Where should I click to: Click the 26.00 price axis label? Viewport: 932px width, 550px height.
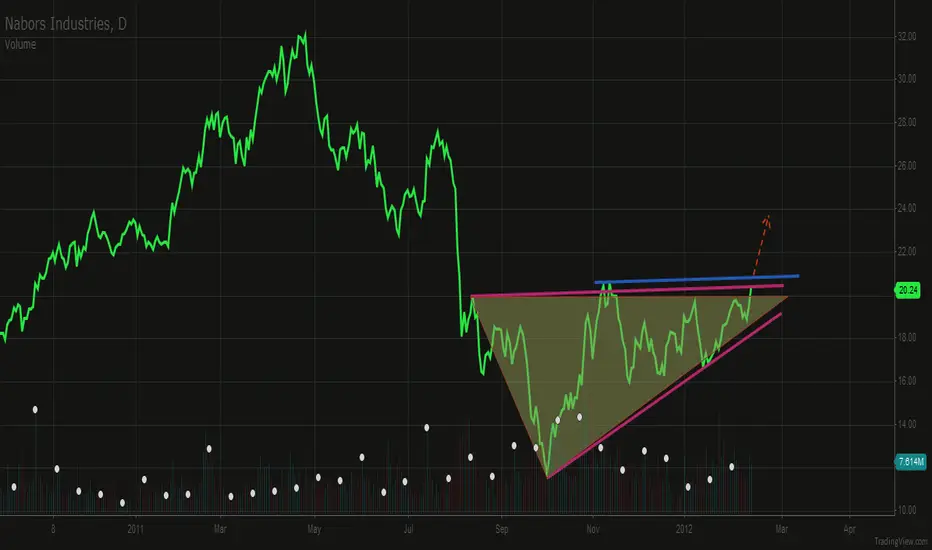tap(906, 166)
